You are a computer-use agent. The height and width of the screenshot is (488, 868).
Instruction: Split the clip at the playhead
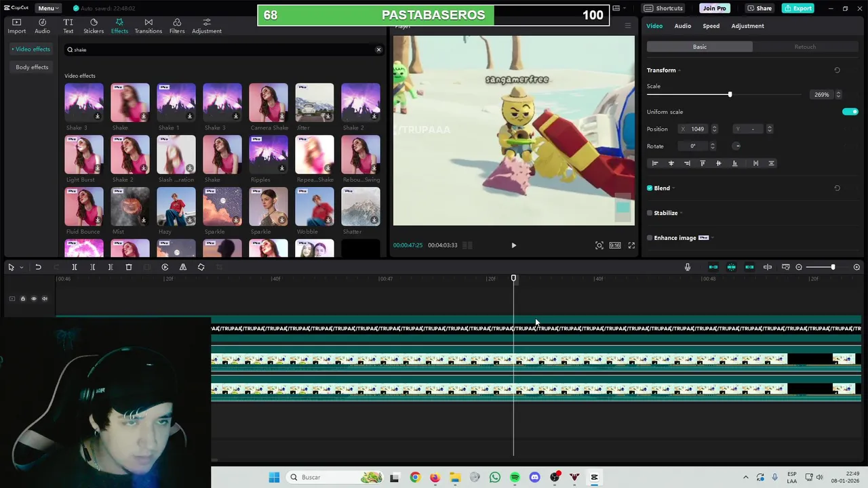[x=75, y=267]
